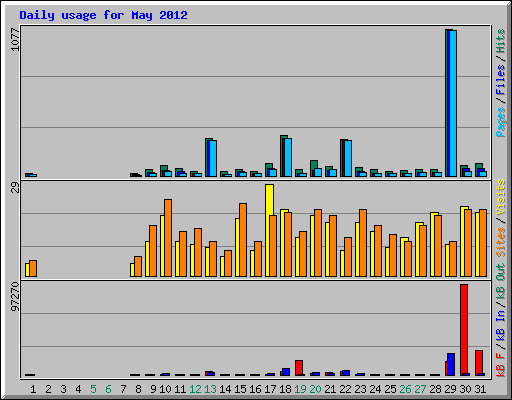512x400 pixels.
Task: Click the 1077 hits axis label
Action: pos(15,40)
